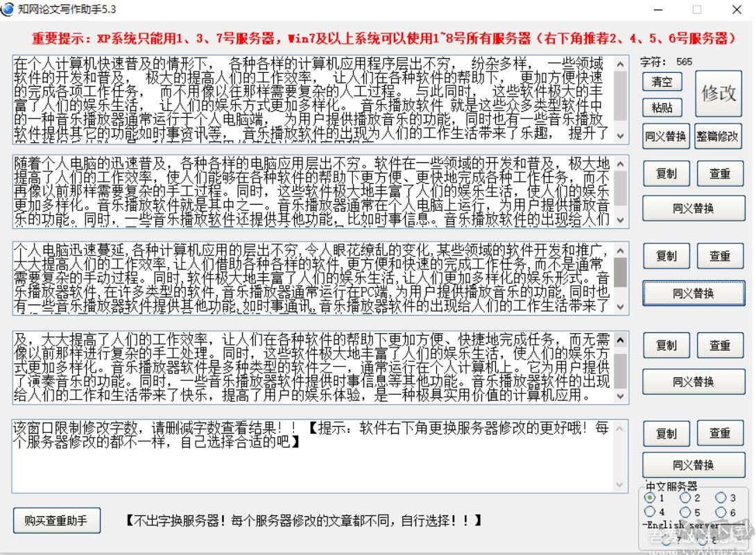This screenshot has width=756, height=555.
Task: Click 查重 next to the second paragraph
Action: tap(720, 173)
